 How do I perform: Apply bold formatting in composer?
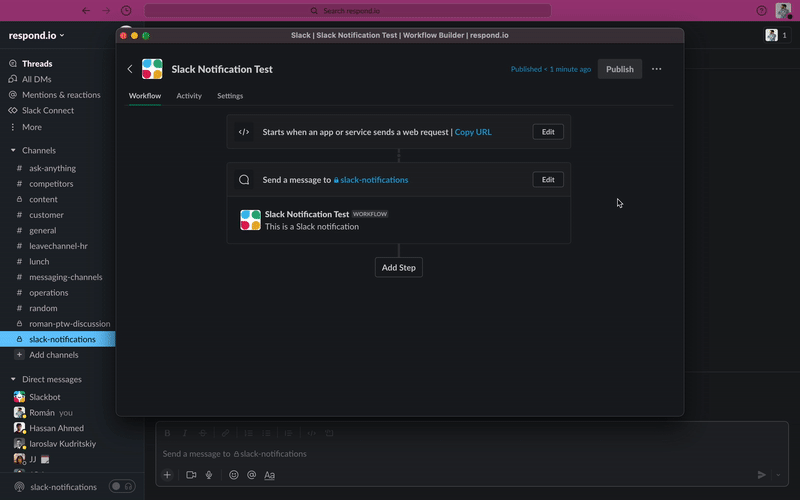[x=167, y=433]
